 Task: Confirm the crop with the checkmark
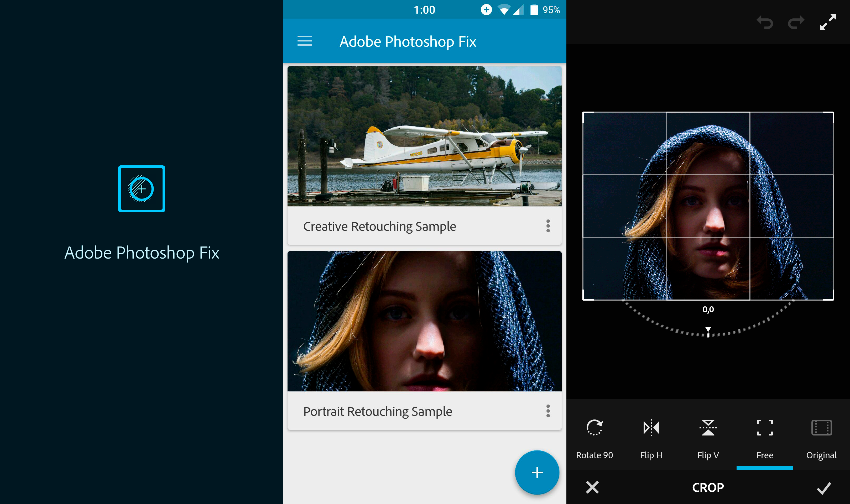(x=823, y=488)
